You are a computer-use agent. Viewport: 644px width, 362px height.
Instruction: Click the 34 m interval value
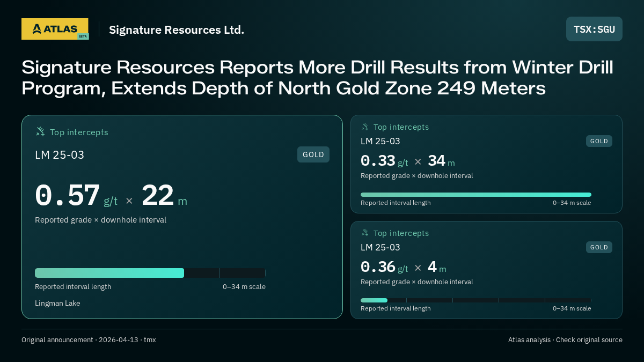click(x=441, y=161)
